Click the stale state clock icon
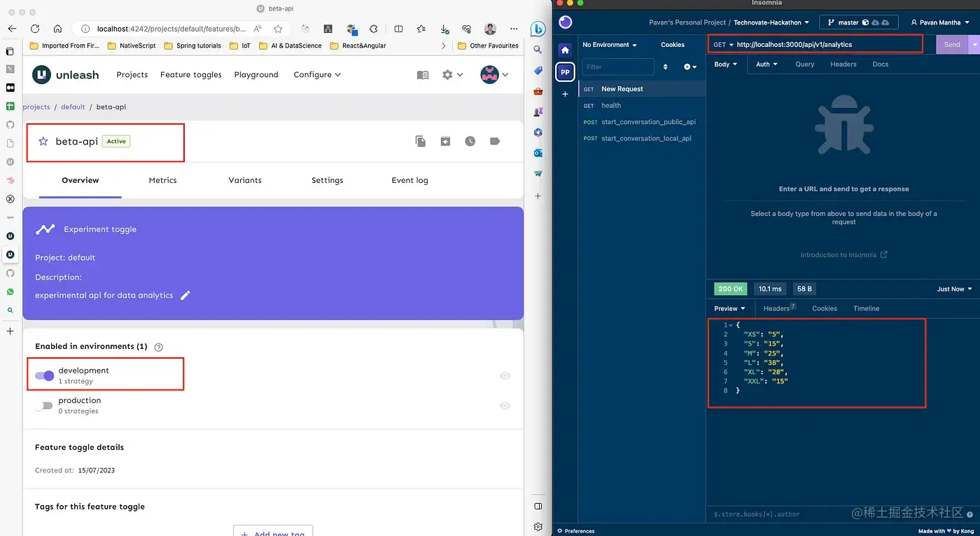Image resolution: width=980 pixels, height=536 pixels. [470, 141]
